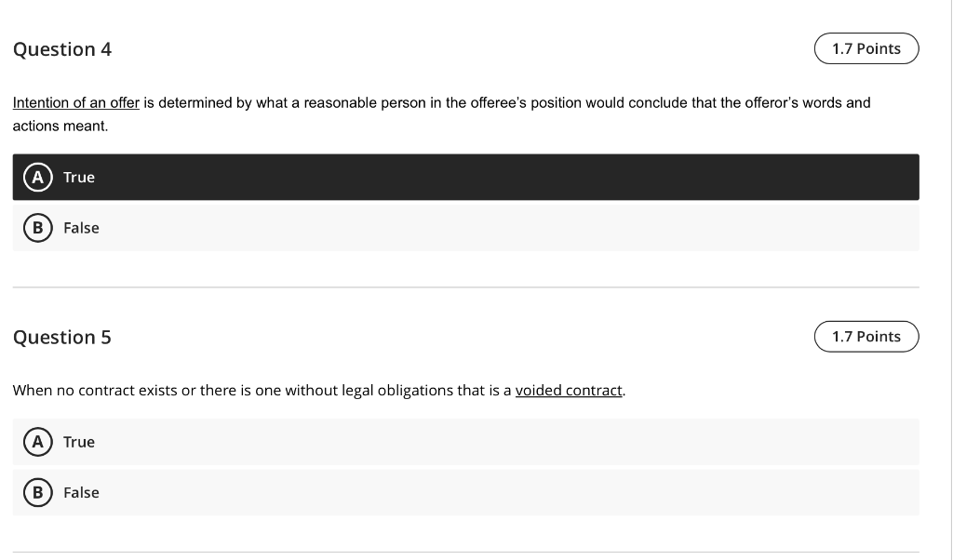The width and height of the screenshot is (953, 560).
Task: Click the circled B icon beside False in Question 4
Action: [x=36, y=228]
